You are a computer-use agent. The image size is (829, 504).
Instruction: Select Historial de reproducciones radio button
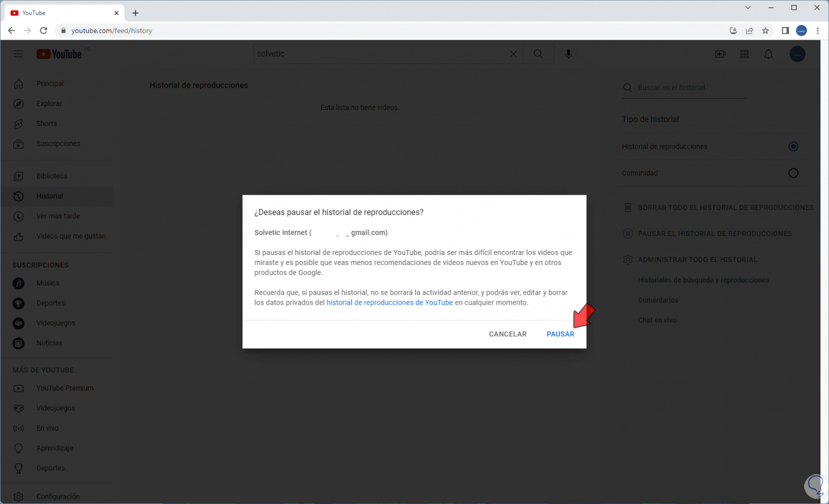(793, 147)
